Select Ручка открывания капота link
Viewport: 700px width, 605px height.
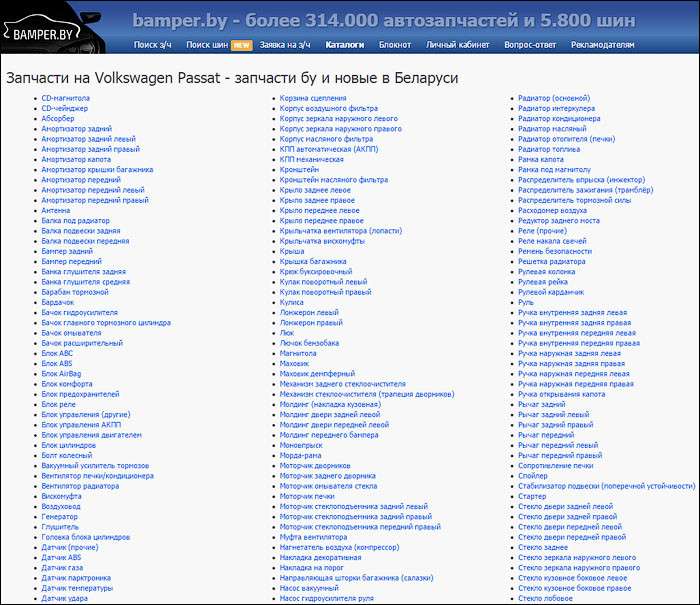tap(561, 394)
